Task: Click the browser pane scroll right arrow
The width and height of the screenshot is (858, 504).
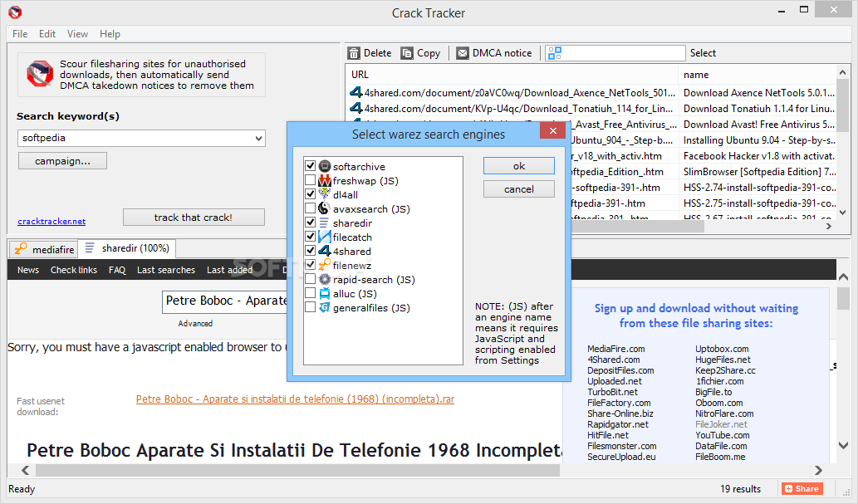Action: pyautogui.click(x=818, y=470)
